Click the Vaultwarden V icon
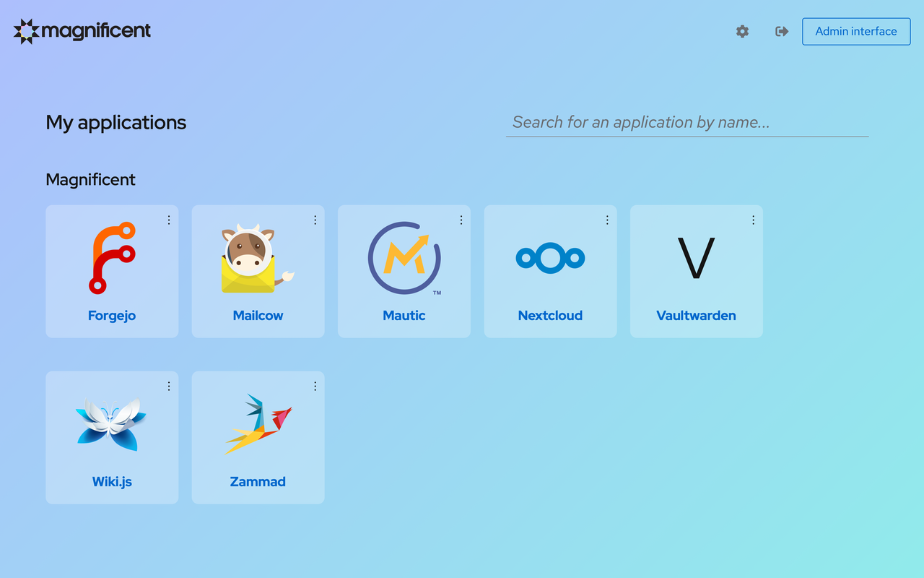The width and height of the screenshot is (924, 578). coord(696,258)
